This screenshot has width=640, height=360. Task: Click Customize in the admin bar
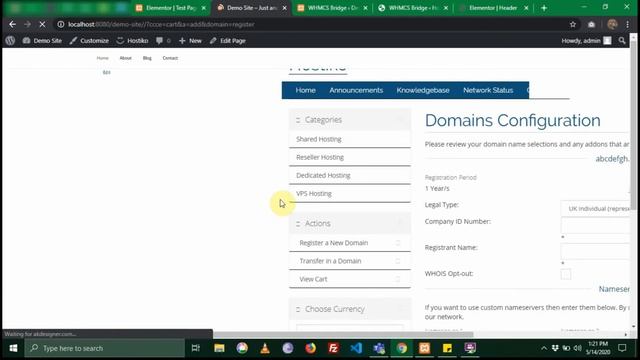[89, 40]
